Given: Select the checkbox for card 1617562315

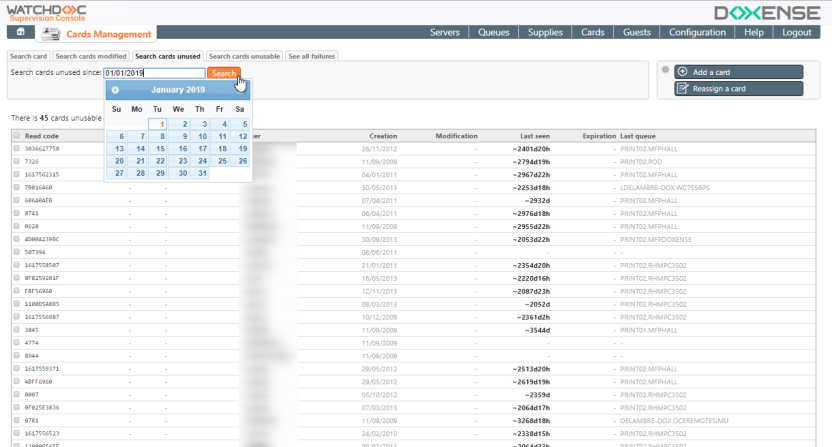Looking at the screenshot, I should pos(16,174).
